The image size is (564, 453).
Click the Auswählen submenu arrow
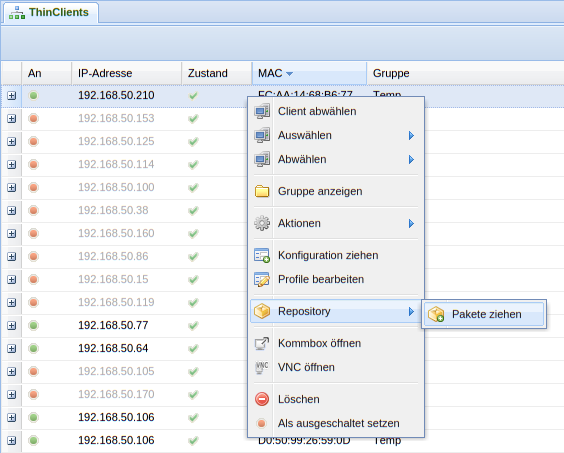point(411,136)
